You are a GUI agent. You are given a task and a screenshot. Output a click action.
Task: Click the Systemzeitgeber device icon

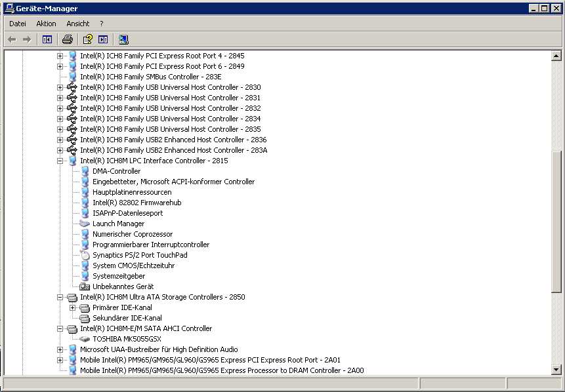point(85,276)
